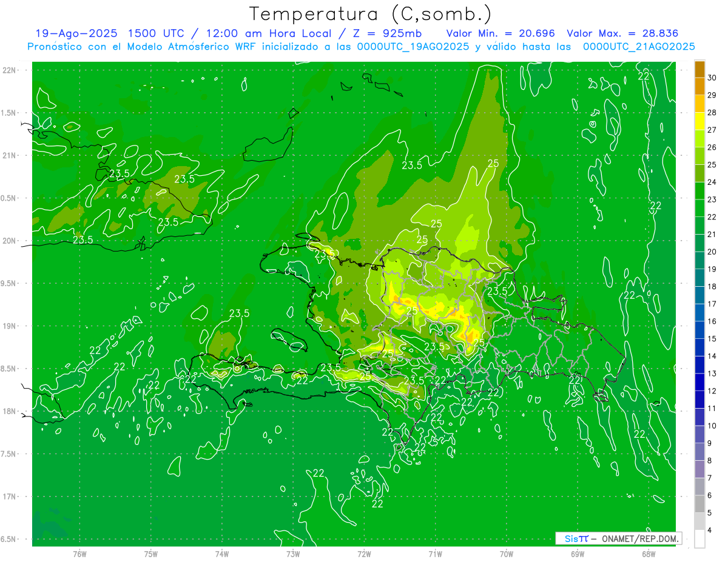The width and height of the screenshot is (728, 562).
Task: Click the '74W' longitude label
Action: pyautogui.click(x=222, y=554)
